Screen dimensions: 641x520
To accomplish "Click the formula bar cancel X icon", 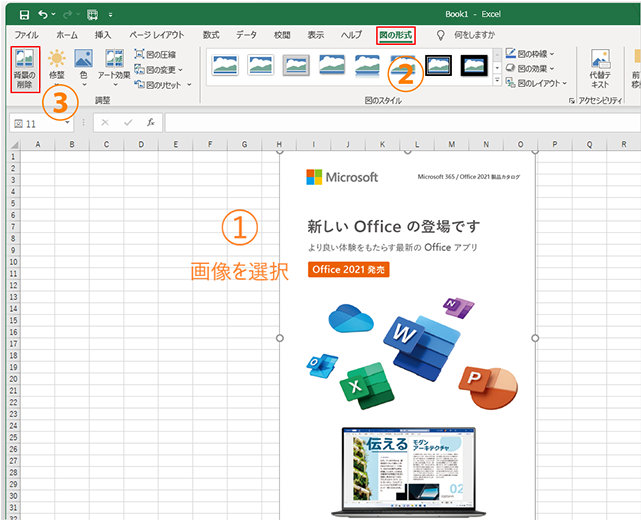I will tap(105, 123).
